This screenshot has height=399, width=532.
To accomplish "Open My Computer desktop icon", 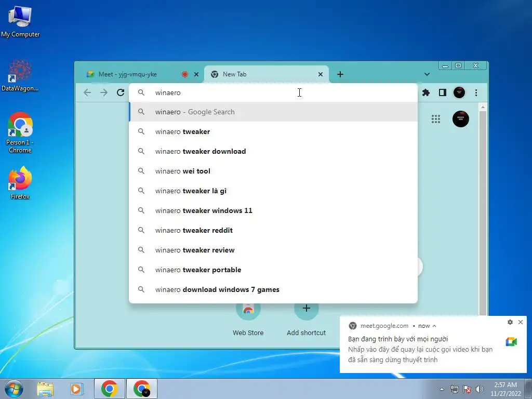I will [20, 21].
